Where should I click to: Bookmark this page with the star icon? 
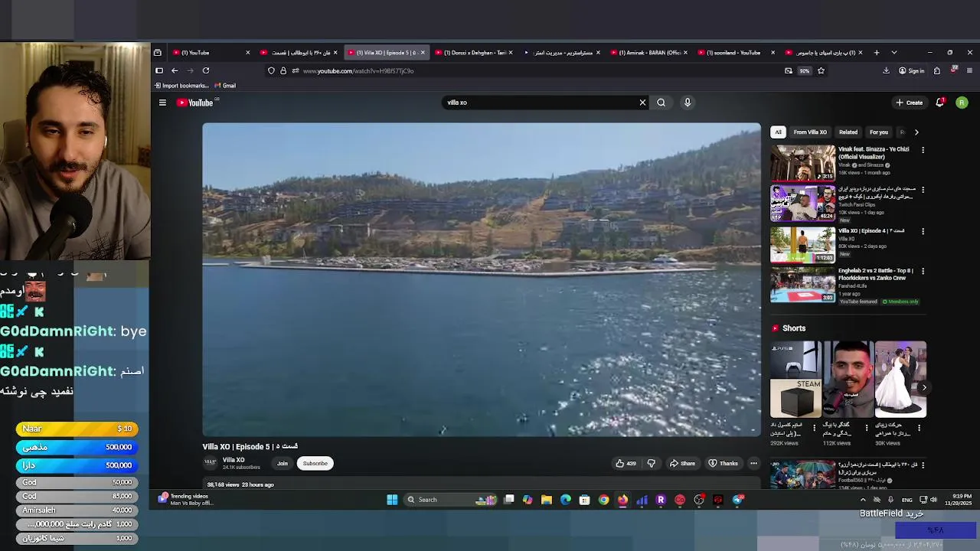pos(821,70)
